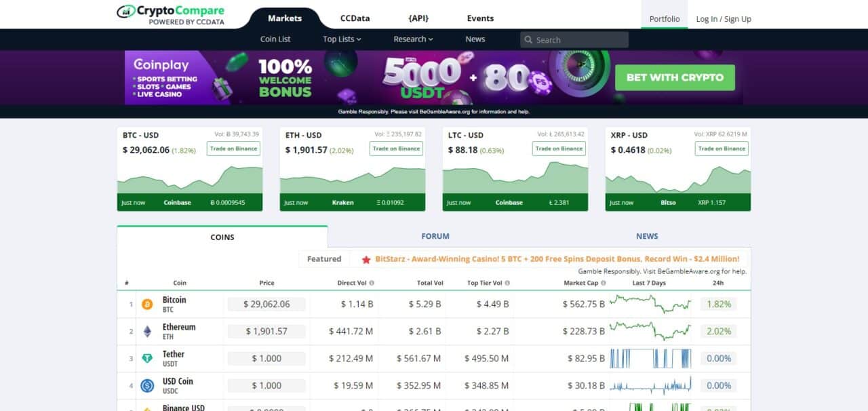Open the XRP - USD price chart card
This screenshot has height=411, width=868.
click(x=678, y=169)
